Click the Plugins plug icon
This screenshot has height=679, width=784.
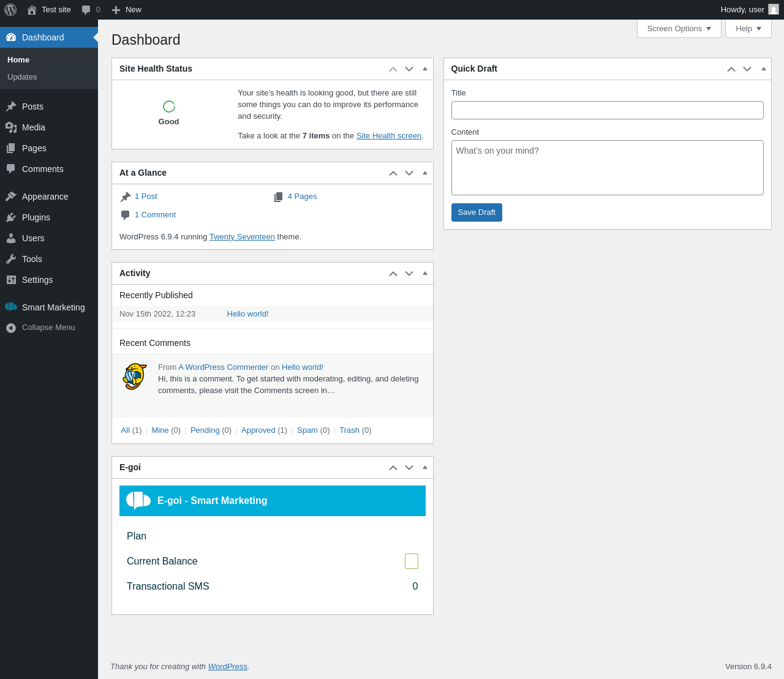click(11, 217)
